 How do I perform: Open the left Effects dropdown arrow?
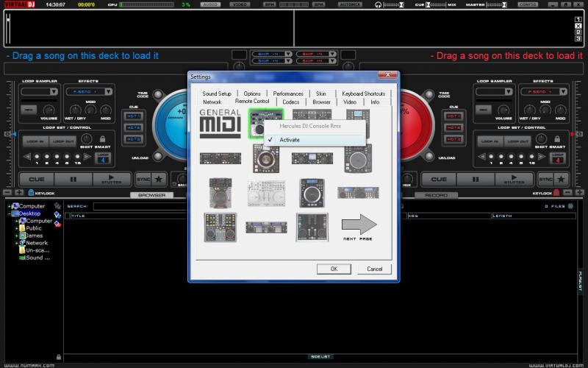point(108,91)
